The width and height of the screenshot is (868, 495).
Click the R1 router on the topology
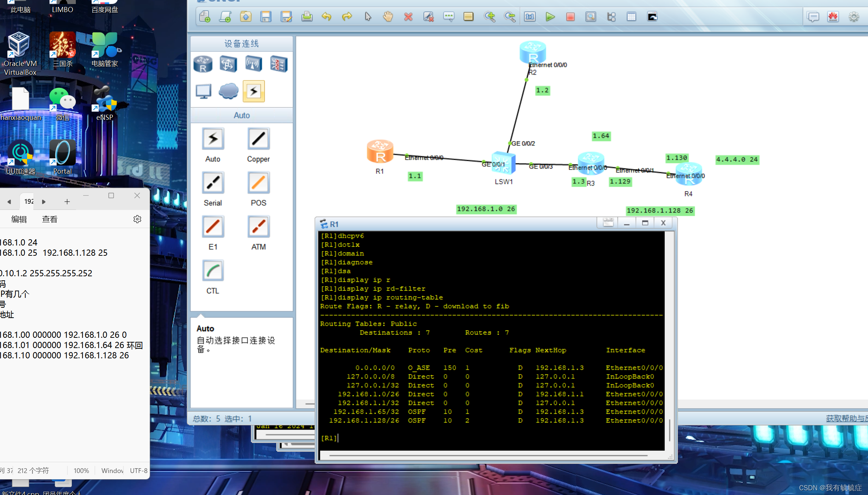[380, 151]
